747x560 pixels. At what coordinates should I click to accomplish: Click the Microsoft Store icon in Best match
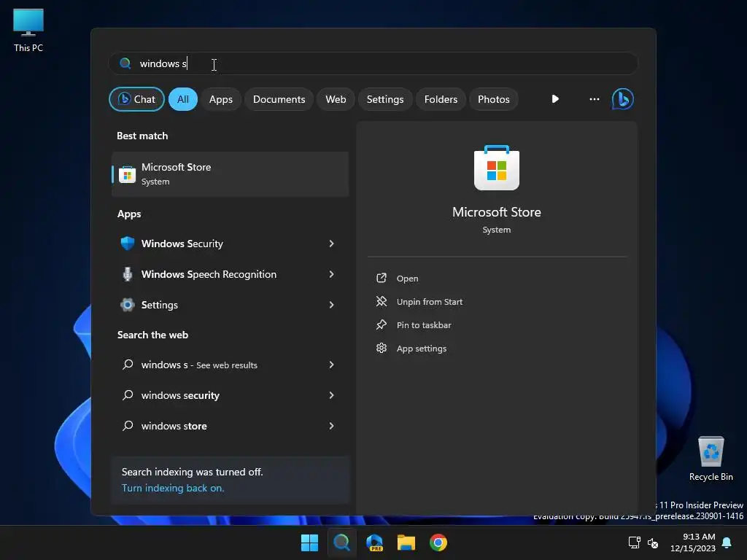pyautogui.click(x=127, y=174)
